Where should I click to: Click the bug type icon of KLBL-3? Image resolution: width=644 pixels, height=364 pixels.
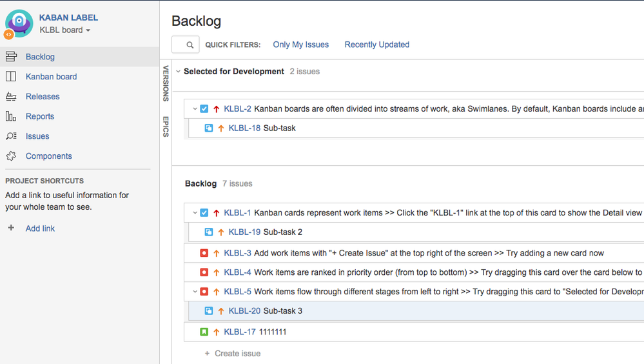[204, 253]
